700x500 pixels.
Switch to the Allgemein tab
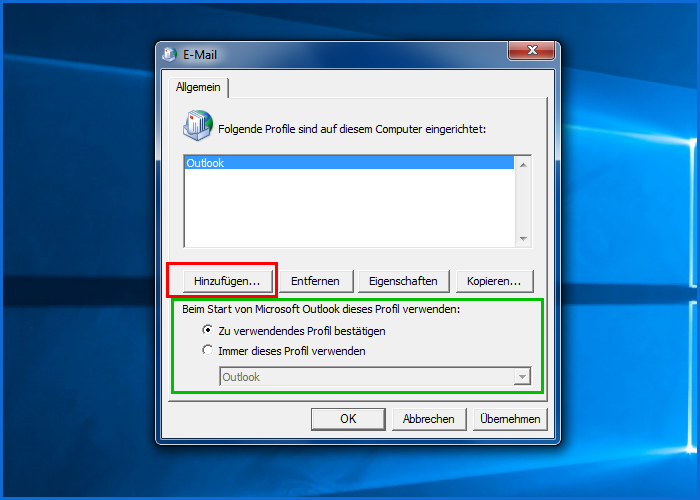[198, 87]
